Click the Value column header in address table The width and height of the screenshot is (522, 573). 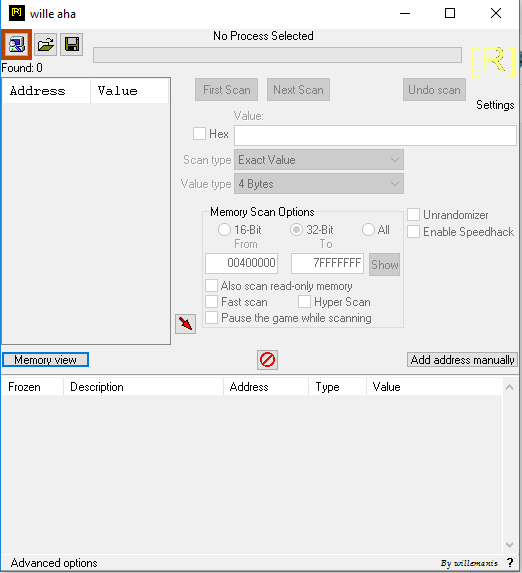pos(434,387)
